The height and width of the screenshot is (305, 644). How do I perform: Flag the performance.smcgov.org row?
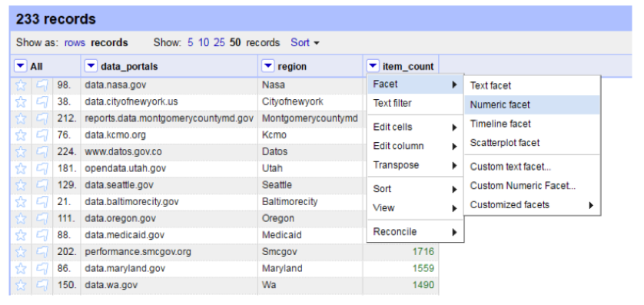point(42,252)
